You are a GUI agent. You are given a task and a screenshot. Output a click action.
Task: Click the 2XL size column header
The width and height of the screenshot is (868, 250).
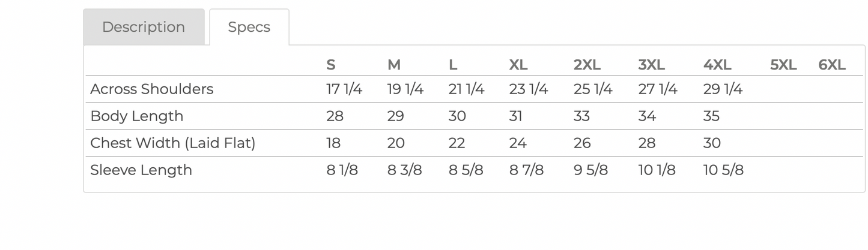587,65
